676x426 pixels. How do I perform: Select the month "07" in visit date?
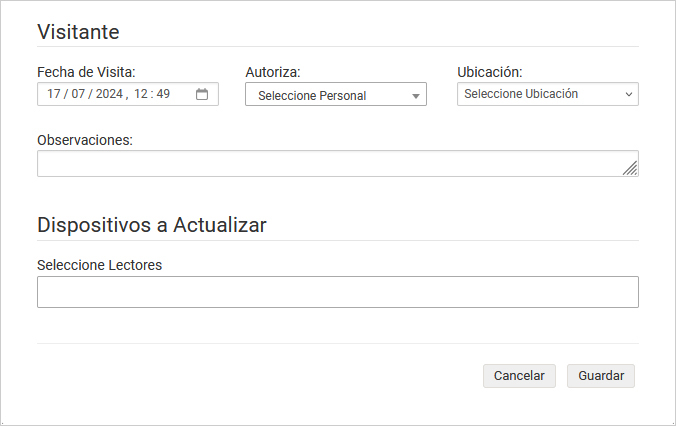point(78,94)
